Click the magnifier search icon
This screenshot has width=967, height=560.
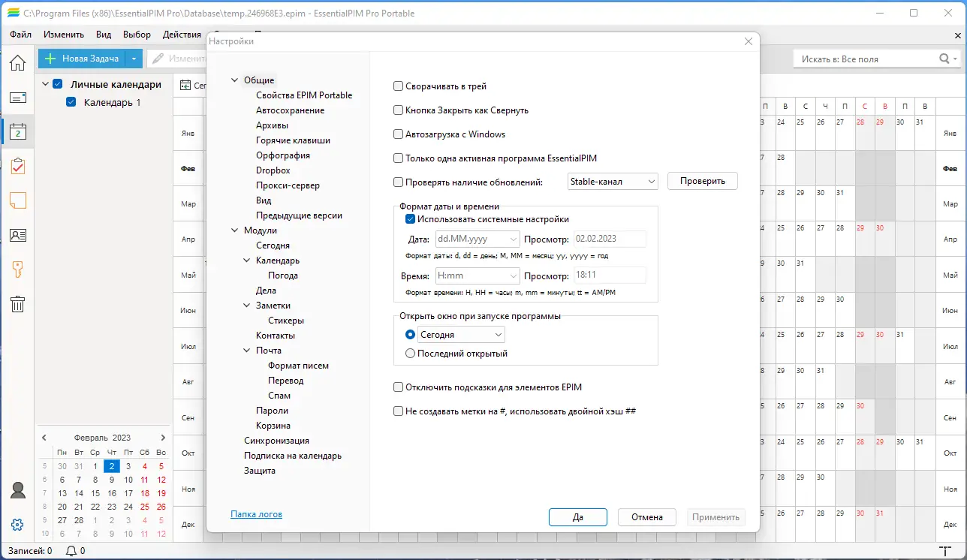[x=944, y=59]
